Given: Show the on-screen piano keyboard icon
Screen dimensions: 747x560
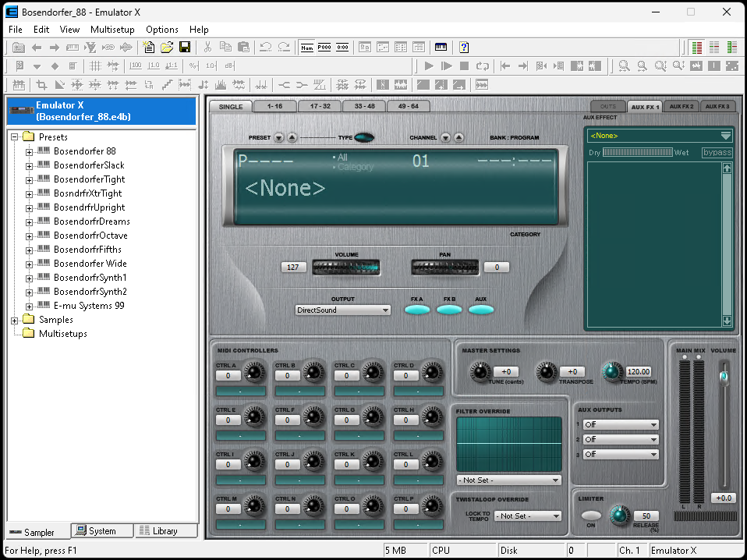Looking at the screenshot, I should tap(441, 48).
